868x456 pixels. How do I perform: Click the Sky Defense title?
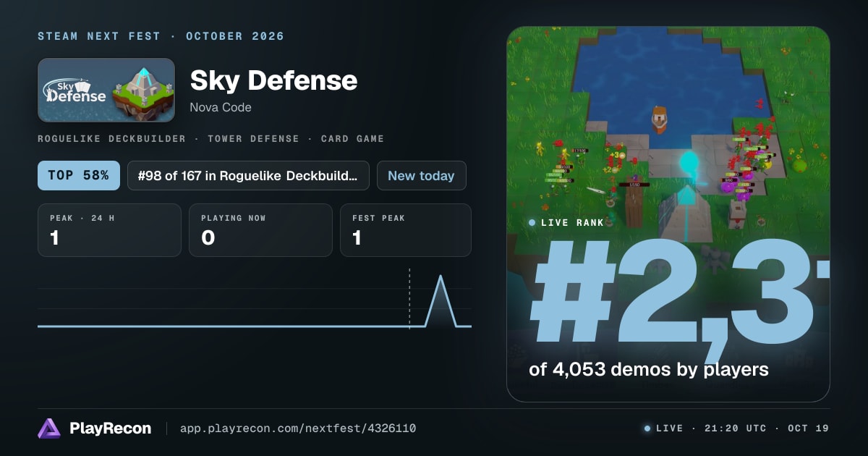pos(273,80)
